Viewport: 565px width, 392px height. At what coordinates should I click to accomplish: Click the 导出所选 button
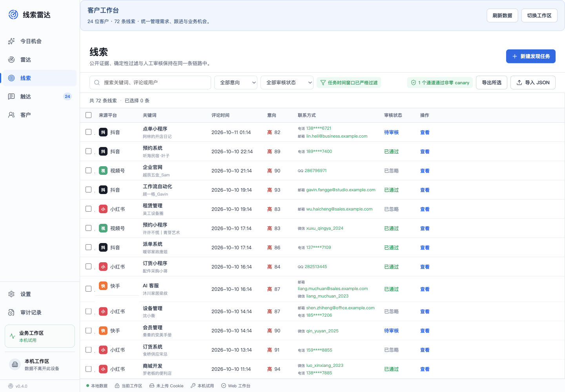point(492,83)
